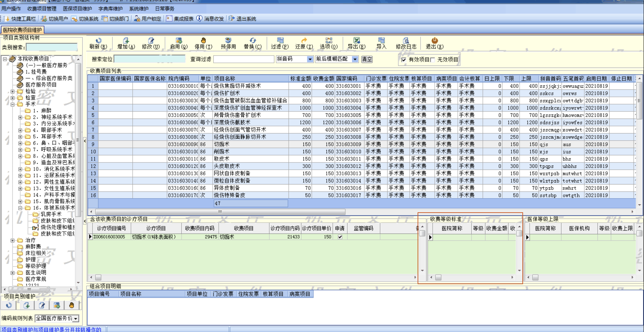The height and width of the screenshot is (332, 644).
Task: Open the 收费项目管理 menu
Action: tap(42, 9)
